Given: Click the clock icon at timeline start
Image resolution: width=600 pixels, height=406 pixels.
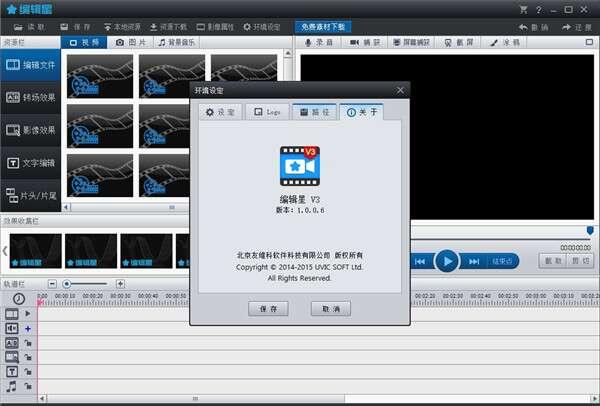Looking at the screenshot, I should (18, 298).
